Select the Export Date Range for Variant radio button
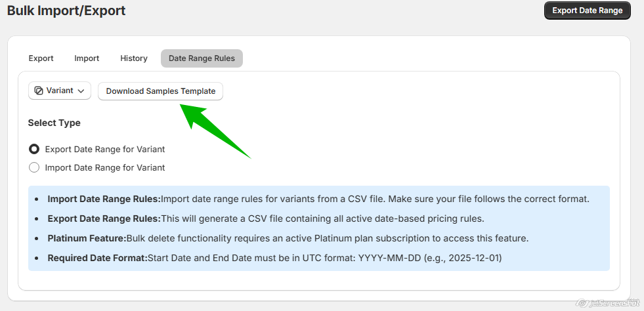This screenshot has width=644, height=311. pyautogui.click(x=34, y=149)
